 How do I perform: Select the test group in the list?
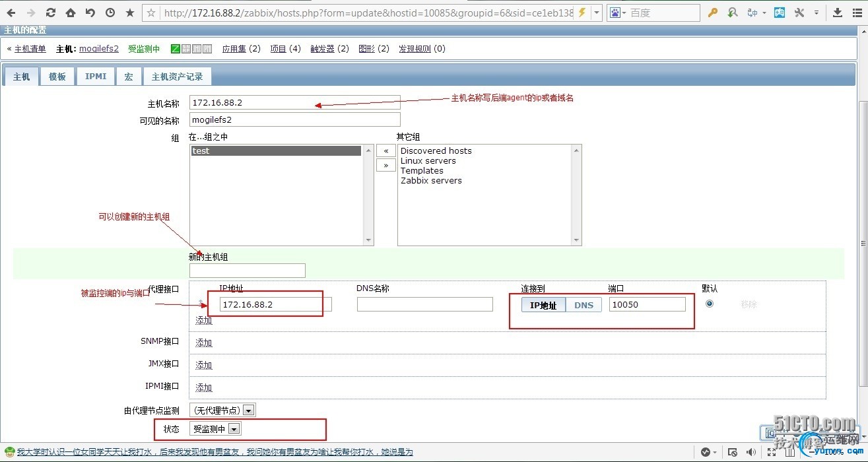click(x=277, y=151)
